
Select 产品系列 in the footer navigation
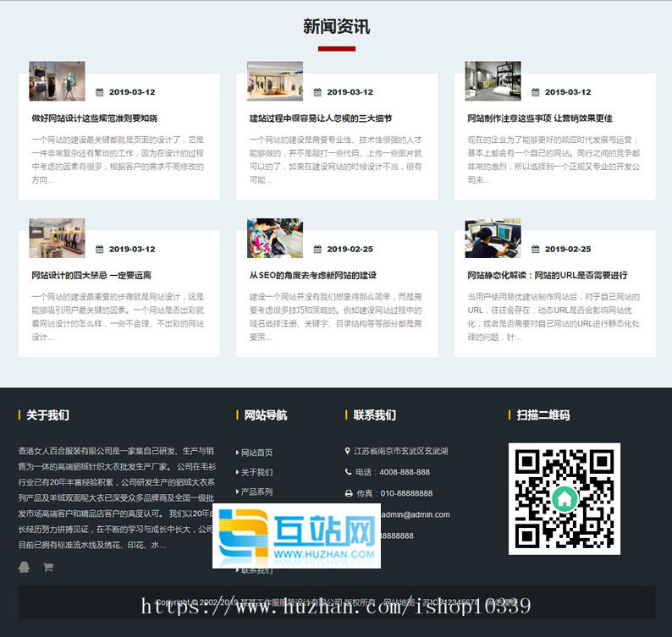pos(256,491)
